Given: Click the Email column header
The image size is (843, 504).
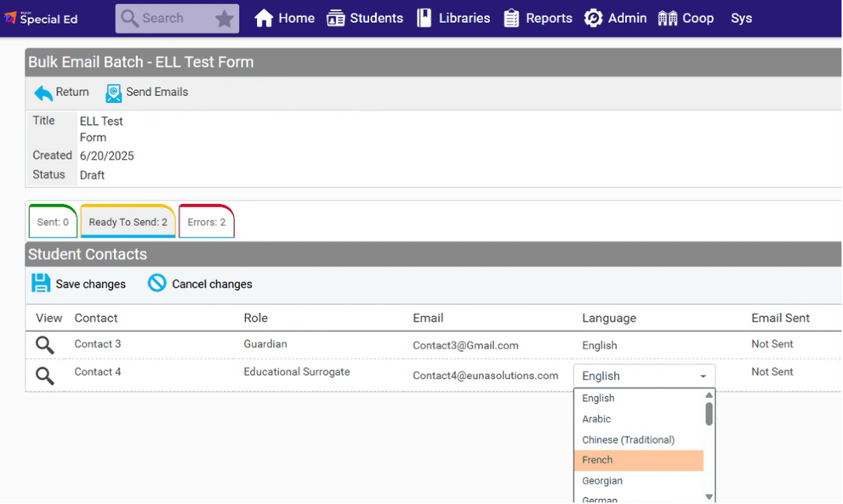Looking at the screenshot, I should tap(428, 318).
